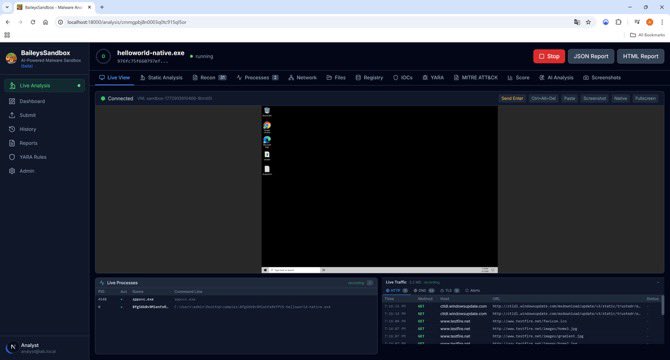The image size is (670, 360).
Task: Click testfire.net gradient.jpg traffic row
Action: point(522,336)
